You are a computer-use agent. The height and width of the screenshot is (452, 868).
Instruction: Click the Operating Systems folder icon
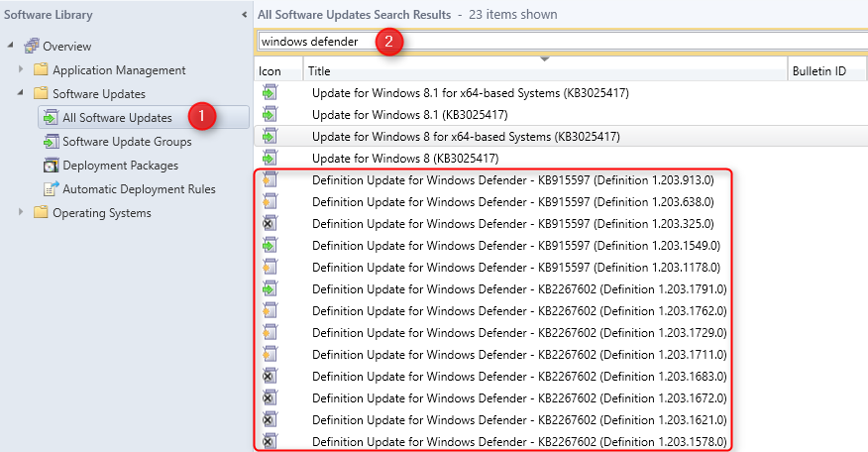pyautogui.click(x=41, y=212)
